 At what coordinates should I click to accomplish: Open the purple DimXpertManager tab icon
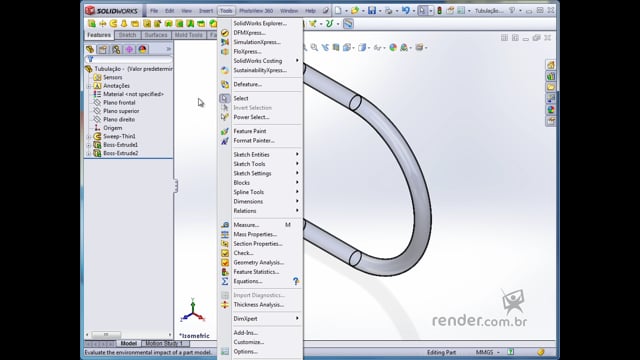pos(129,49)
